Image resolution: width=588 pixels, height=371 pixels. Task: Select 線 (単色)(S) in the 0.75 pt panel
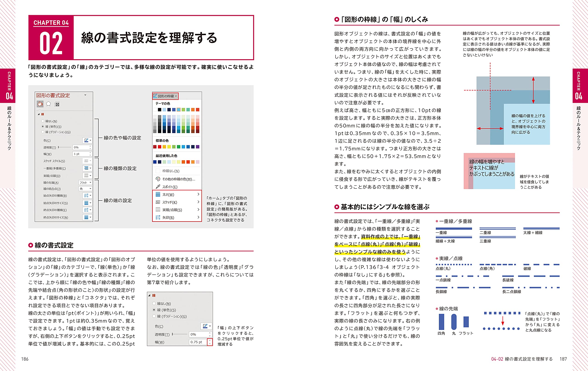[x=164, y=310]
